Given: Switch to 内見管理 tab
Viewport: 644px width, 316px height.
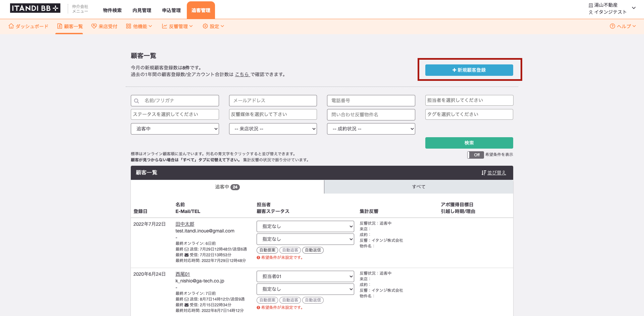Looking at the screenshot, I should [x=142, y=10].
